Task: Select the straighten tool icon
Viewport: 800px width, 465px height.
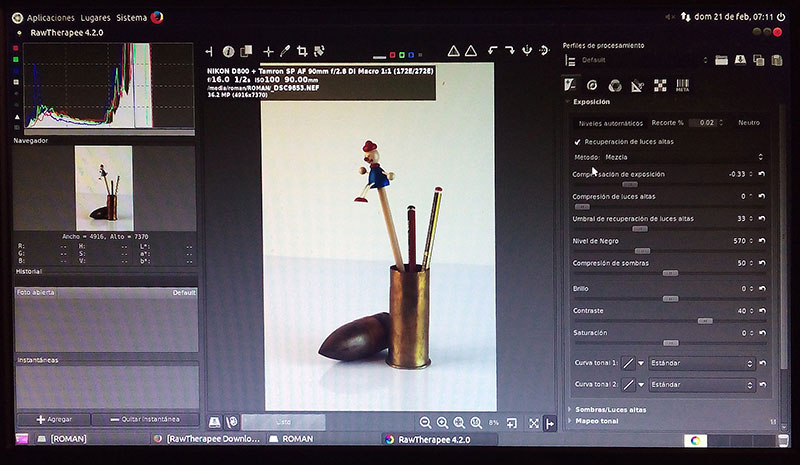Action: pos(319,51)
